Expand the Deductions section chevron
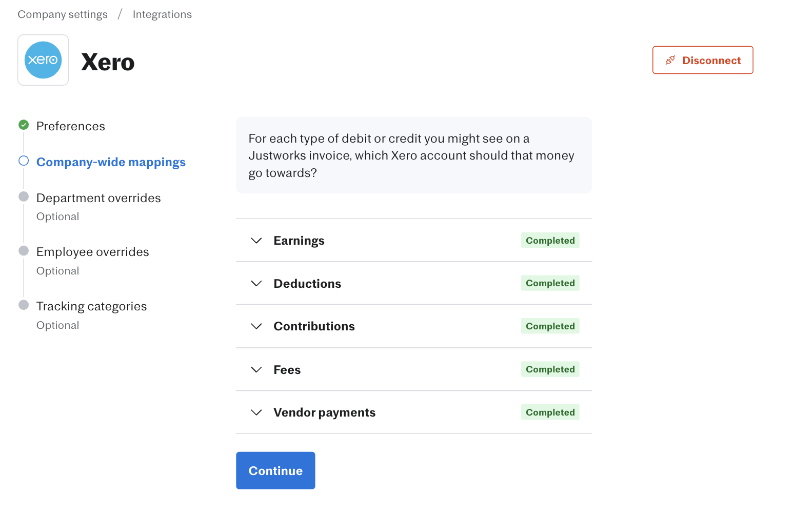Screen dimensions: 812x513 click(256, 284)
